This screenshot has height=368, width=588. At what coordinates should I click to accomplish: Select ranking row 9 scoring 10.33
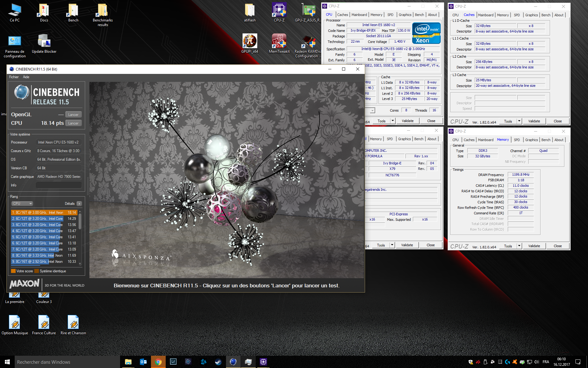[44, 262]
